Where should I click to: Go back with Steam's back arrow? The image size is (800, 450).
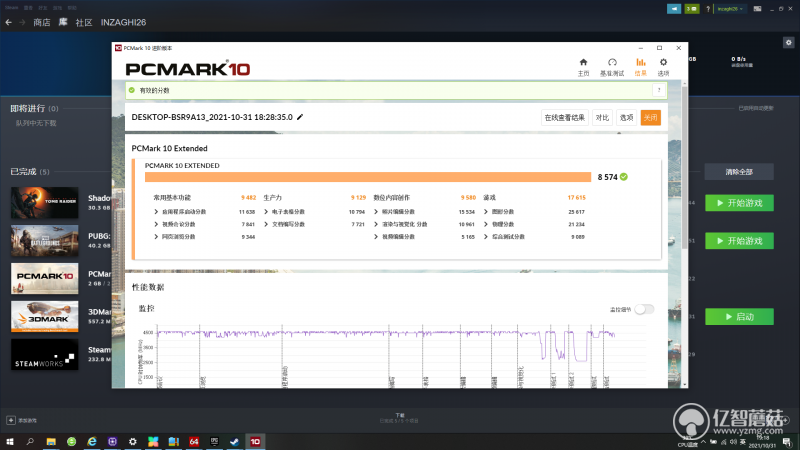coord(9,22)
